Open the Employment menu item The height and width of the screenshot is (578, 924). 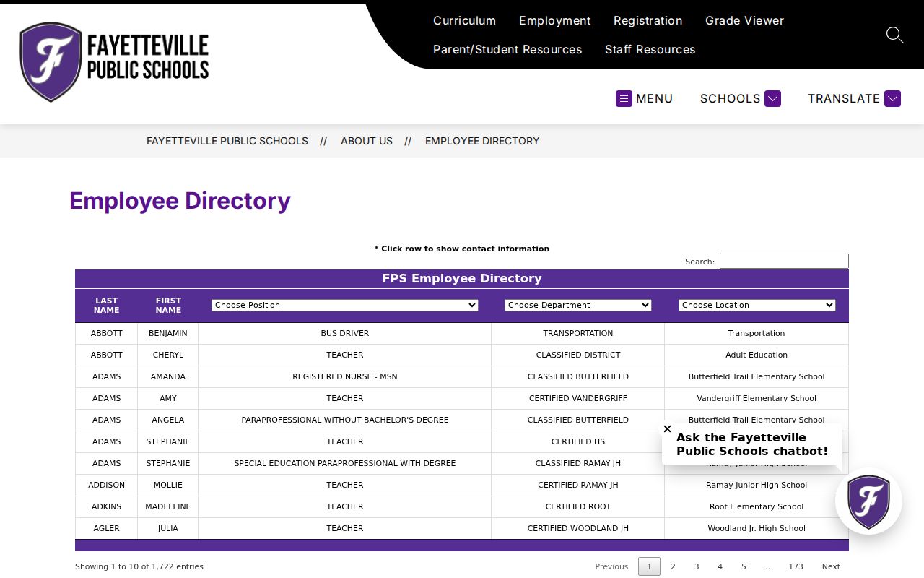click(x=554, y=20)
